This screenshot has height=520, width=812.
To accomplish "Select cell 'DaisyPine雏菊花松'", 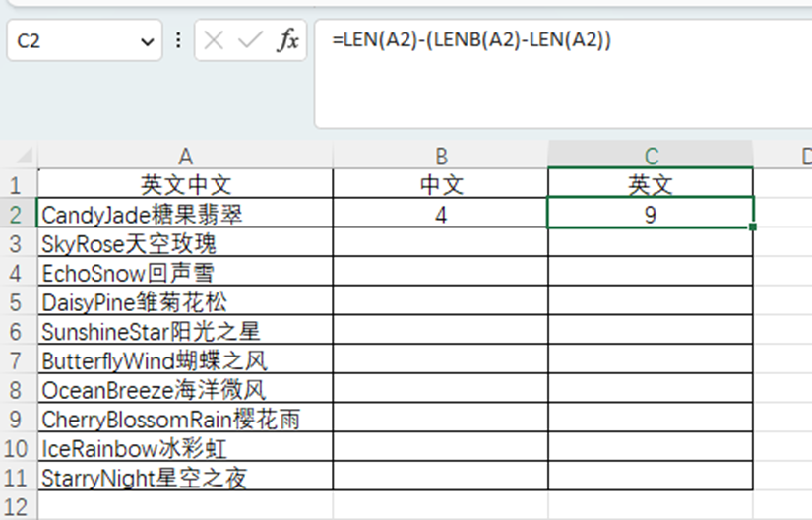I will (x=185, y=301).
